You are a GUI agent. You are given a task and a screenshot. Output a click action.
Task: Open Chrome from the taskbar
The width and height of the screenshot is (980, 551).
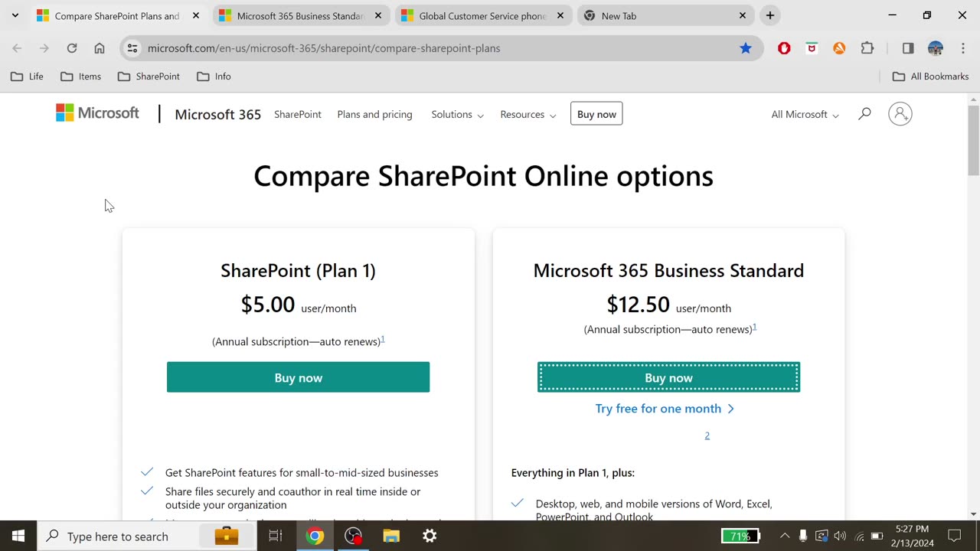(315, 536)
